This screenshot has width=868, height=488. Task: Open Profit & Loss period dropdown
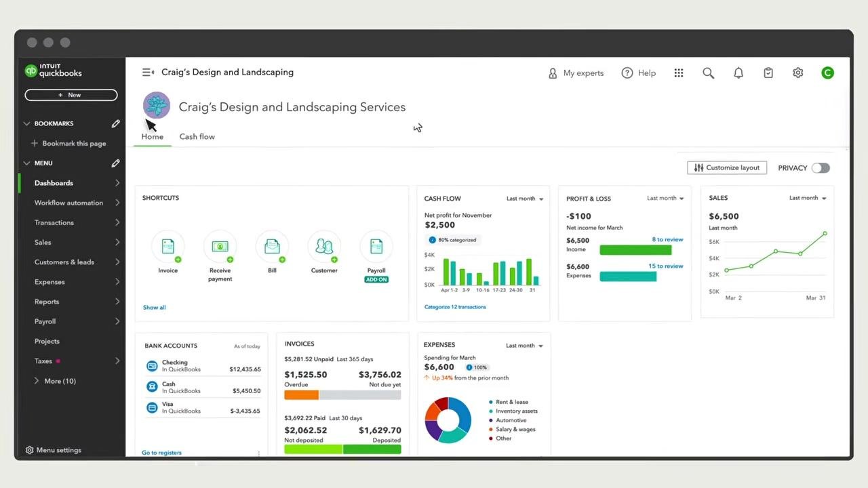coord(665,199)
